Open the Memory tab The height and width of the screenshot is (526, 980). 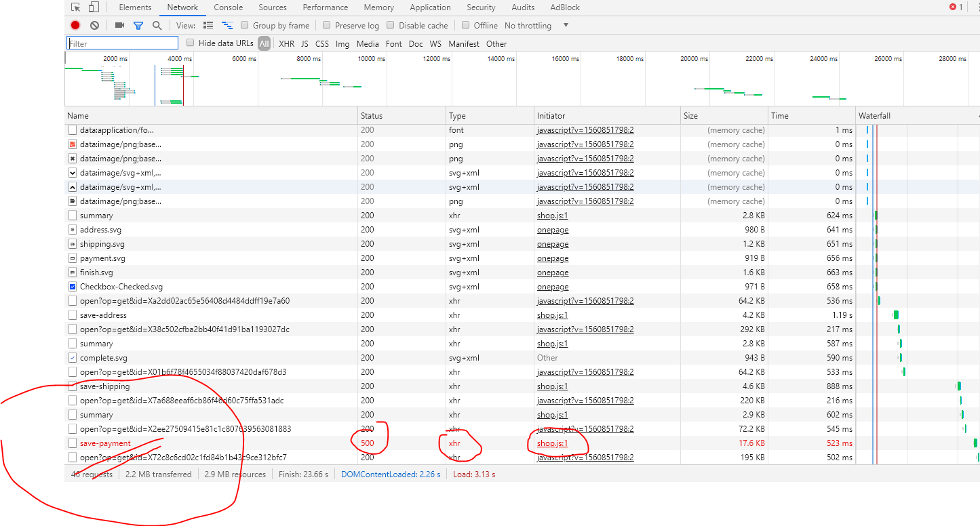pyautogui.click(x=378, y=7)
